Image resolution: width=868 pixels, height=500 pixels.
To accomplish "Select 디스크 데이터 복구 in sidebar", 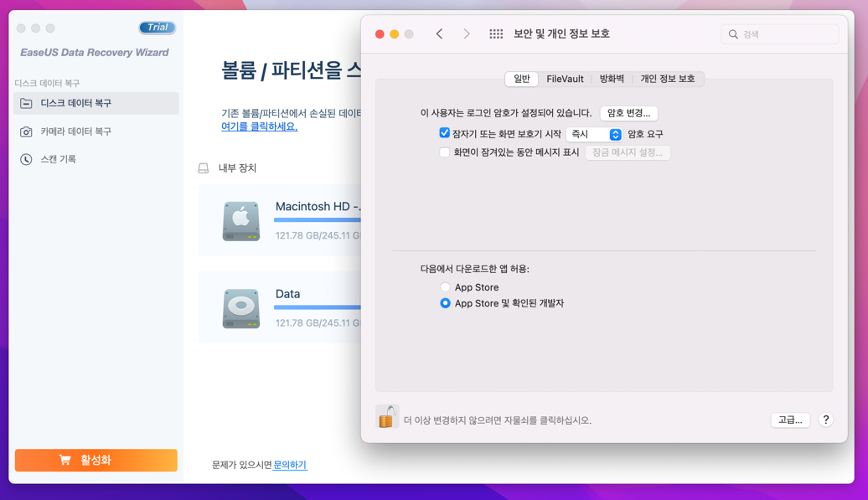I will (96, 103).
